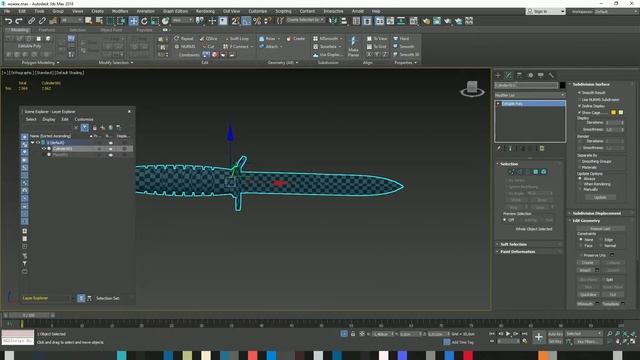Click the Redo arrow icon
The width and height of the screenshot is (640, 360).
click(x=19, y=21)
